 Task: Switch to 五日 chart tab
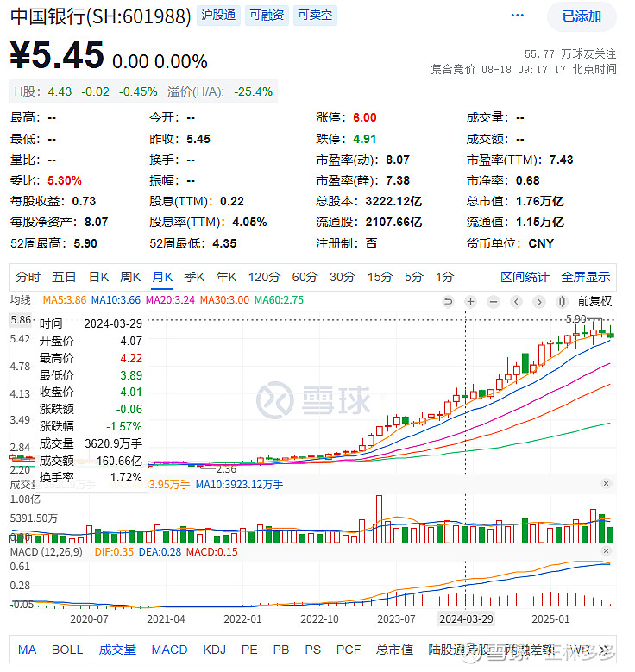[x=64, y=277]
